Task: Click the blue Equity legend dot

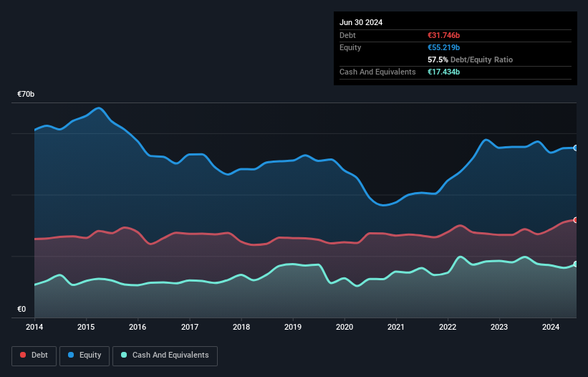Action: click(71, 355)
